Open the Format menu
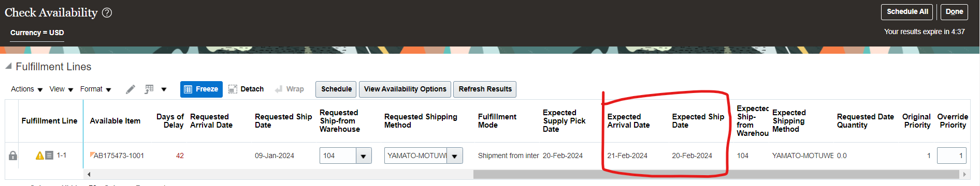 (x=96, y=89)
